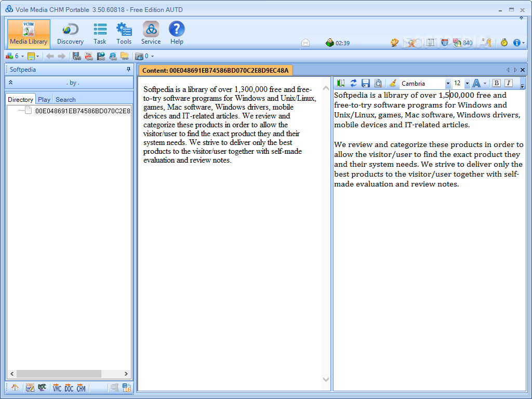Click the media folder icon showing 0
Screen dimensions: 532x399
[139, 56]
